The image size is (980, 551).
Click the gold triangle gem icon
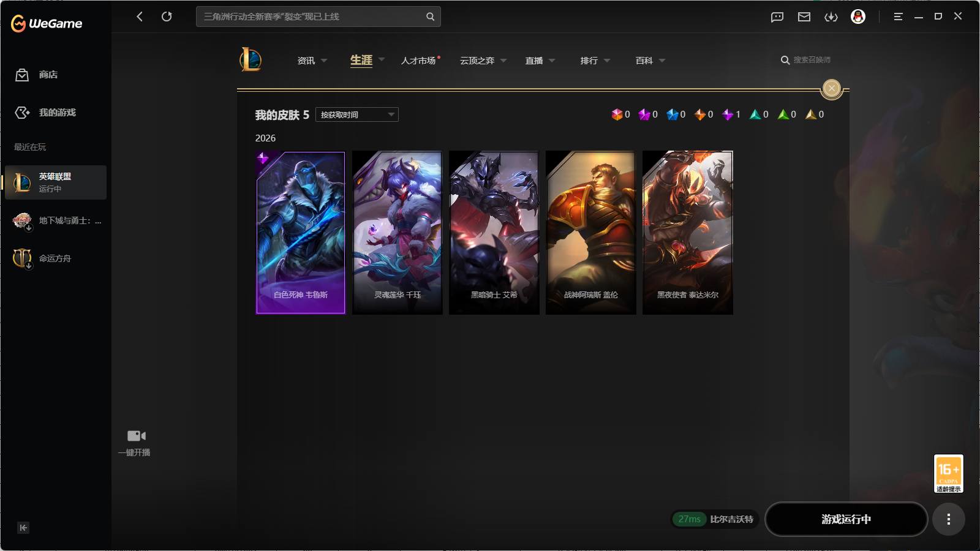[x=811, y=114]
